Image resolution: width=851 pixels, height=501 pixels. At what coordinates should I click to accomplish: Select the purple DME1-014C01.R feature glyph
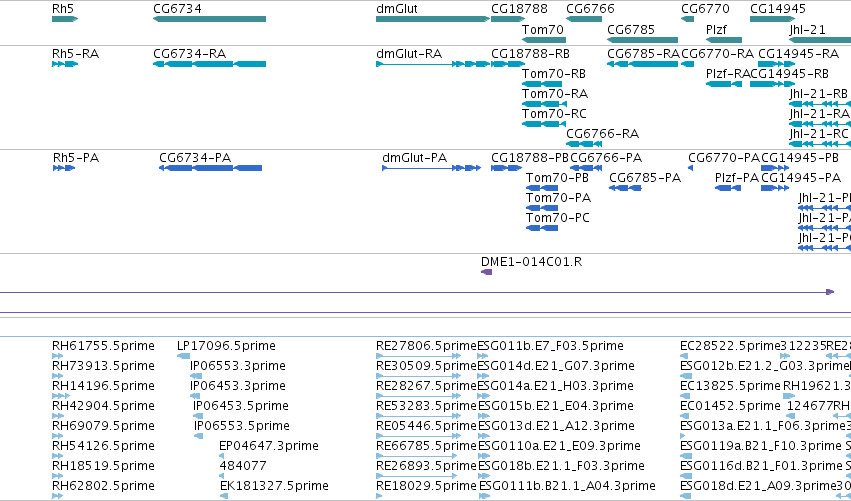[487, 272]
